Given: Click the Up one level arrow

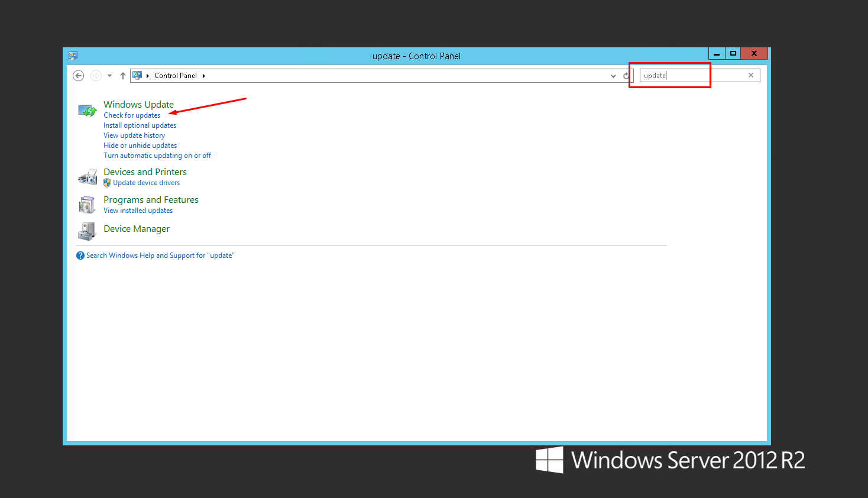Looking at the screenshot, I should (x=123, y=76).
